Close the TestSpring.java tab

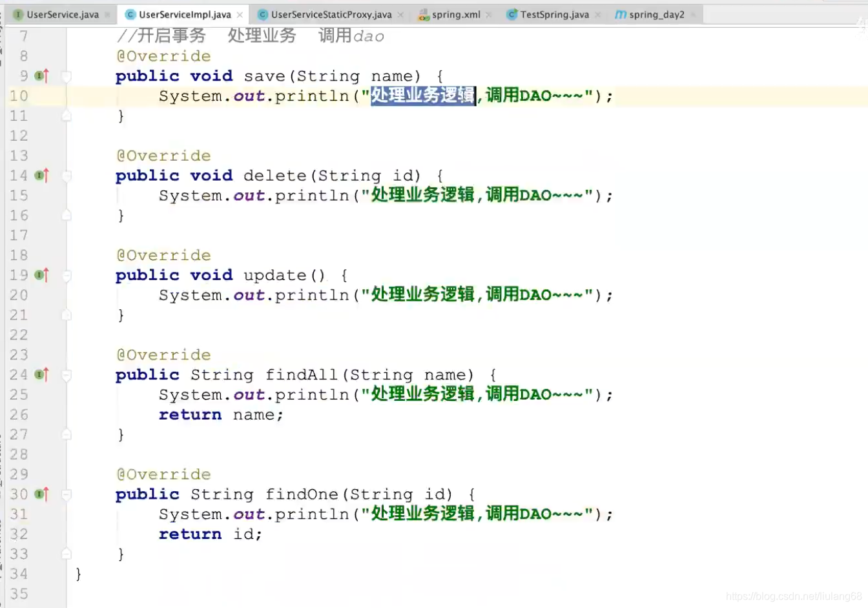click(x=597, y=15)
